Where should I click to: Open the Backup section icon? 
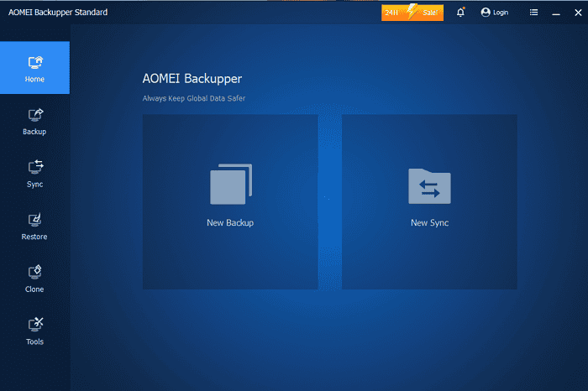click(x=34, y=115)
